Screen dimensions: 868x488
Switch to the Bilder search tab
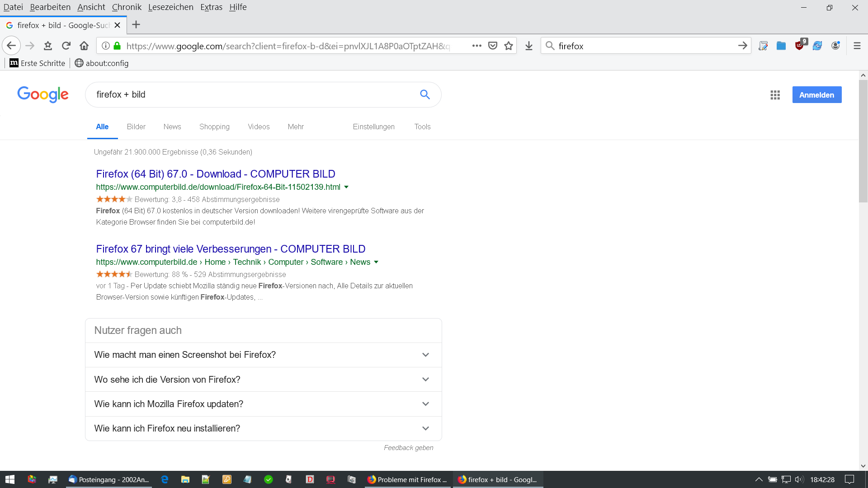(x=136, y=127)
